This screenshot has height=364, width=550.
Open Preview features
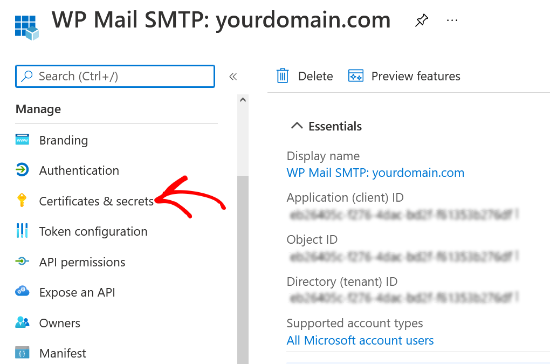[416, 76]
